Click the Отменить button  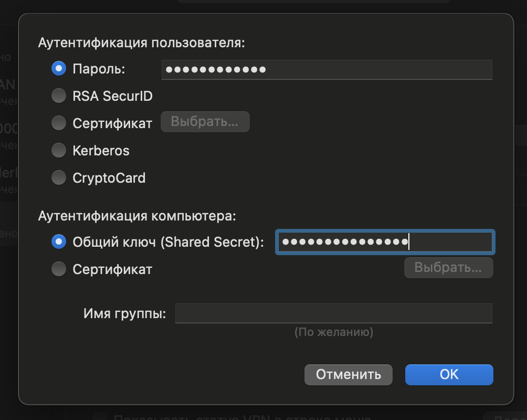click(349, 374)
